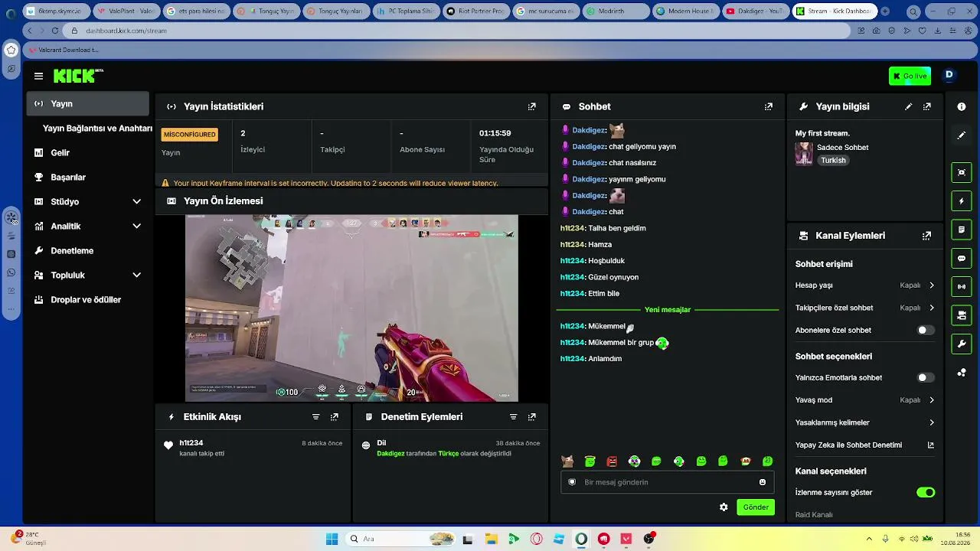The image size is (980, 551).
Task: Click the pencil edit icon in the right rail
Action: [x=962, y=135]
